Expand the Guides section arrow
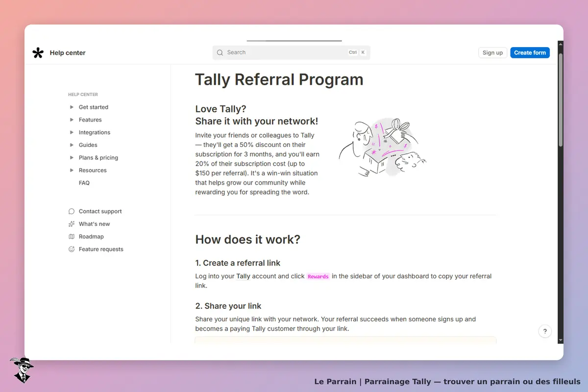 pyautogui.click(x=72, y=145)
